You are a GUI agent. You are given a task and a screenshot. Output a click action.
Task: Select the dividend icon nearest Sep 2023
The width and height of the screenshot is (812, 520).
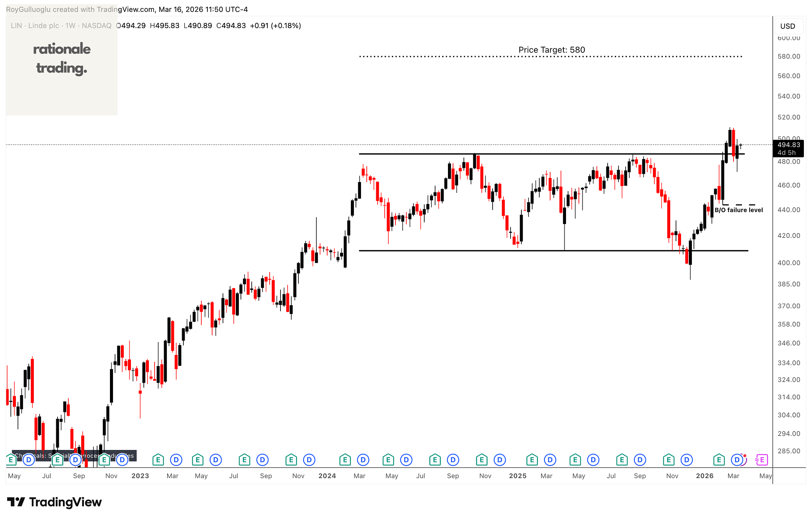[x=262, y=460]
